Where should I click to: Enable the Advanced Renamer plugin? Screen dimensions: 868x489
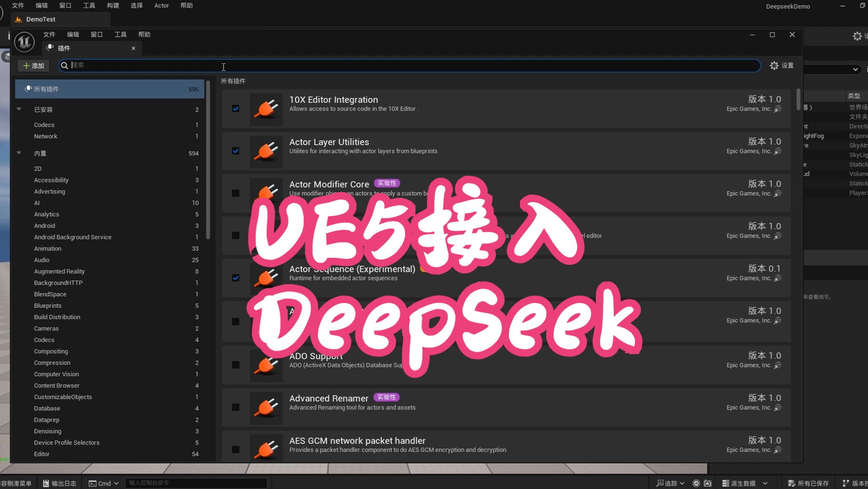(x=235, y=407)
